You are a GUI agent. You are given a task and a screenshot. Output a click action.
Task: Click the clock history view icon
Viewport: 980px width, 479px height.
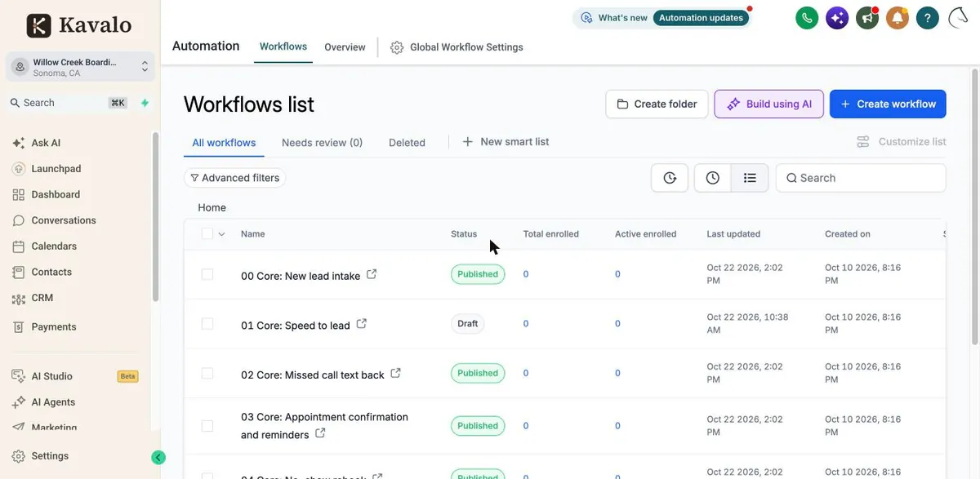(x=713, y=178)
